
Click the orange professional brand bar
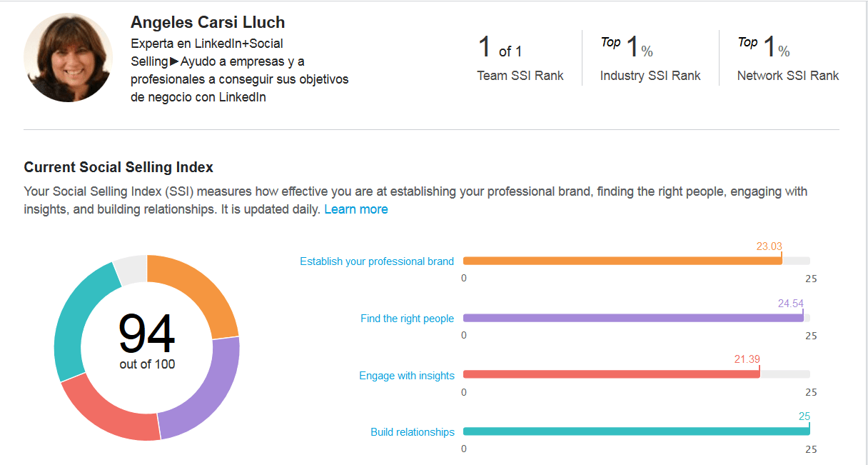point(622,261)
